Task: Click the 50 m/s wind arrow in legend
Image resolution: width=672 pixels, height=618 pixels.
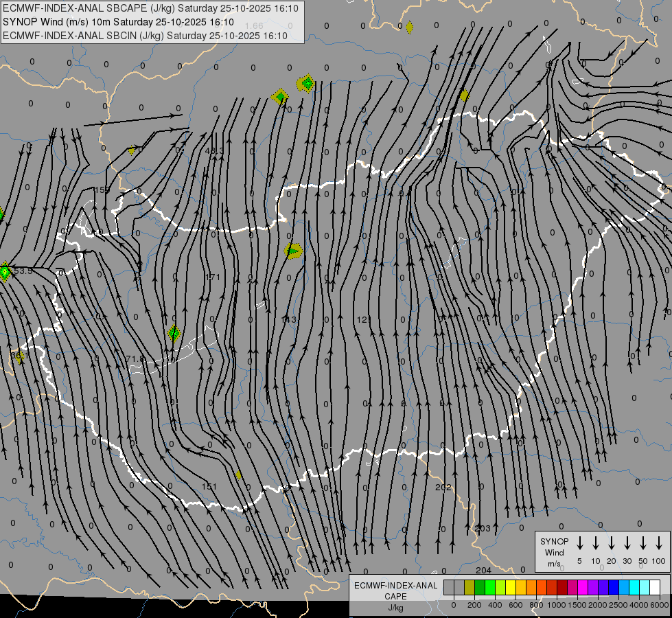Action: tap(643, 542)
